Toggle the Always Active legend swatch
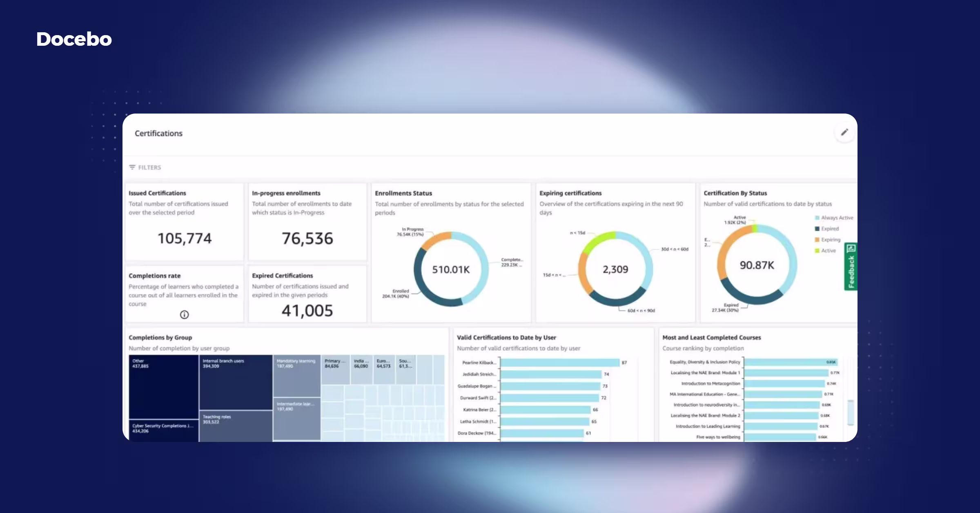Viewport: 980px width, 513px height. tap(817, 218)
